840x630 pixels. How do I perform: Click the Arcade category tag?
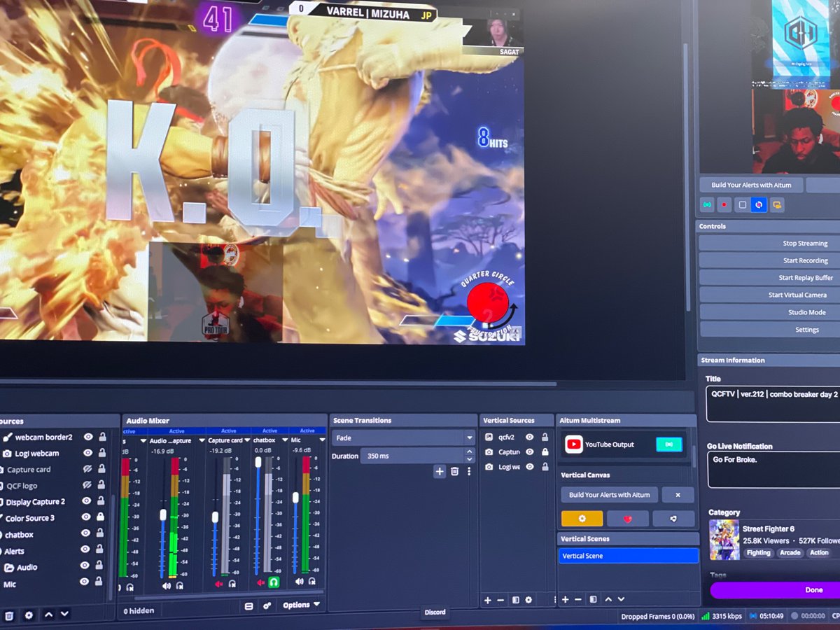pos(790,553)
